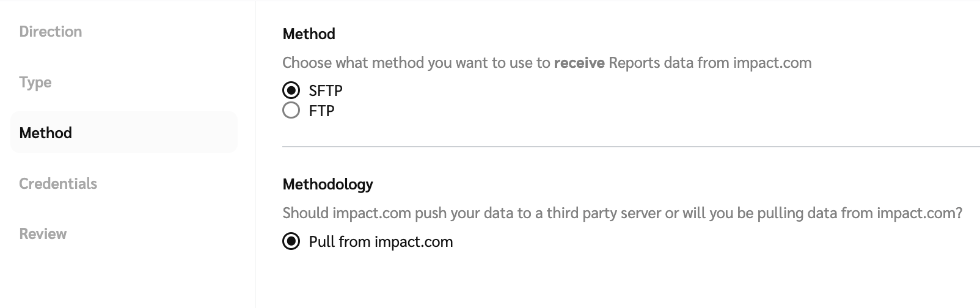Click the bold Method section heading
Screen dimensions: 980x308
coord(309,34)
